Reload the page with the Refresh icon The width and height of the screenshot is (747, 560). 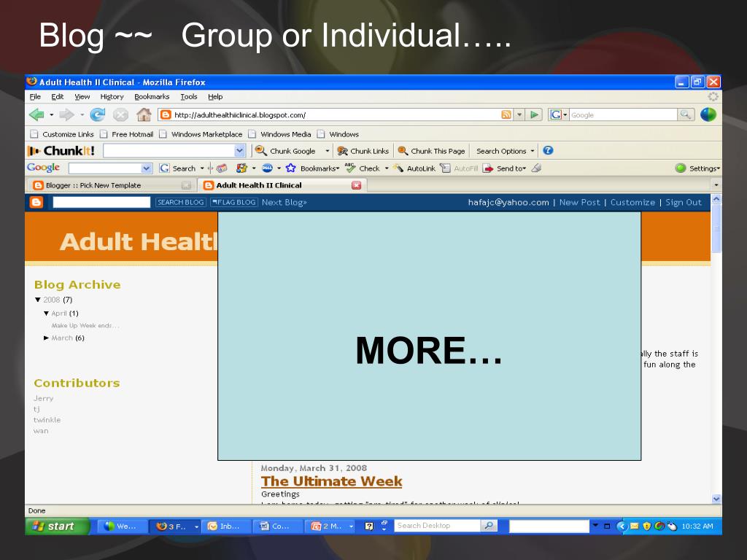[x=98, y=114]
